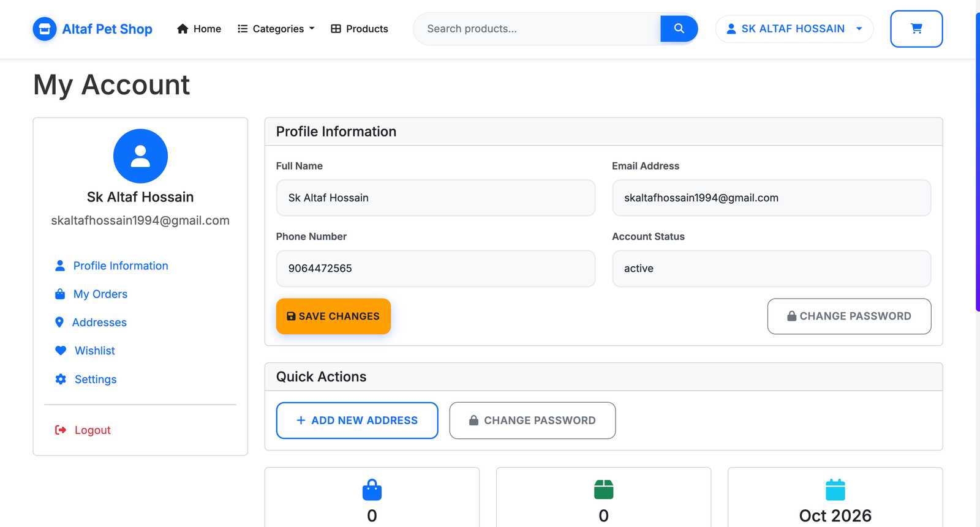This screenshot has width=980, height=527.
Task: Click the blue shopping bag stat icon
Action: point(372,490)
